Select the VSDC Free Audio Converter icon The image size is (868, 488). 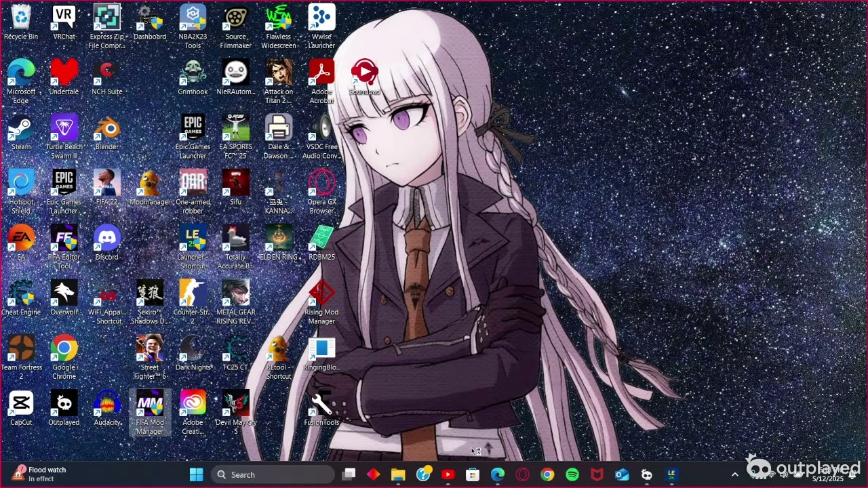(321, 137)
